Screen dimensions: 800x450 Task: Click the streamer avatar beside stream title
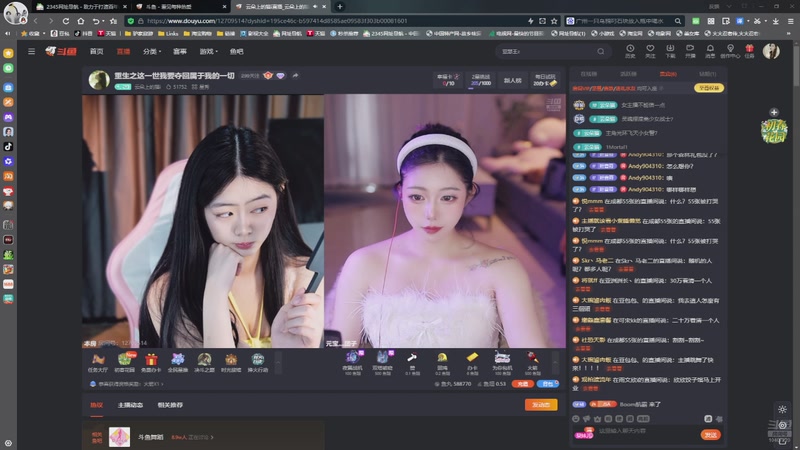coord(99,80)
